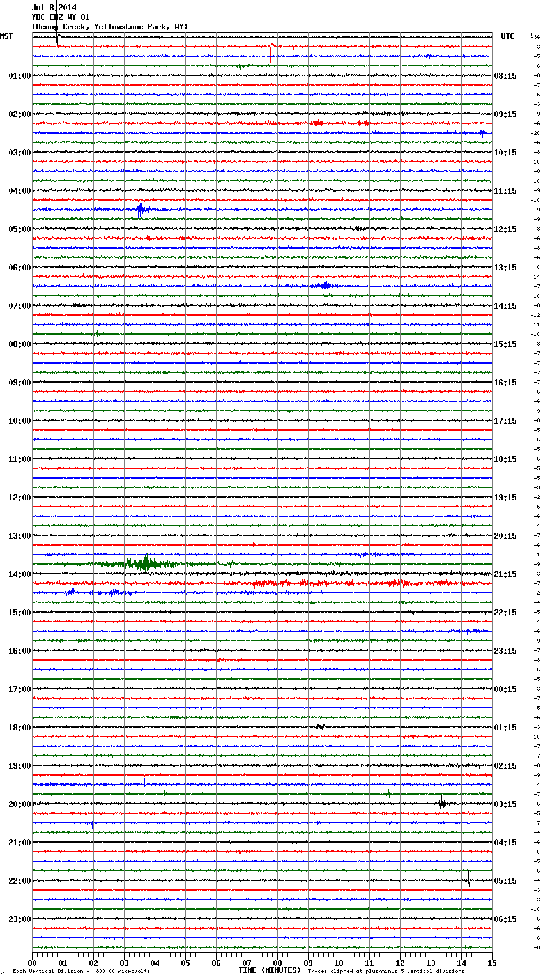Viewport: 543px width, 980px height.
Task: Click the '13:15' UTC time label
Action: tap(505, 268)
